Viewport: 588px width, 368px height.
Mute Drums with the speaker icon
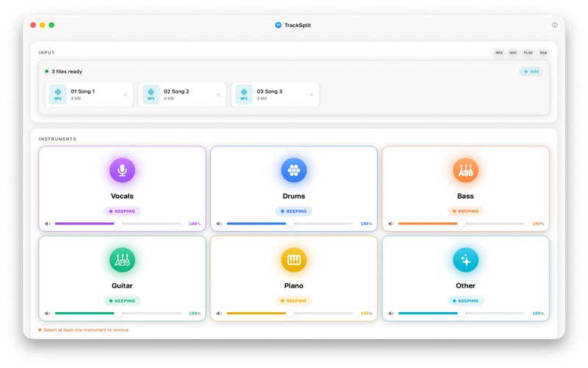219,224
